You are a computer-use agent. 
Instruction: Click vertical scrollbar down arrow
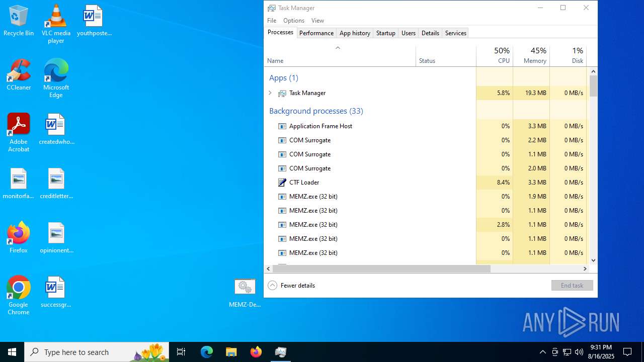pos(593,260)
